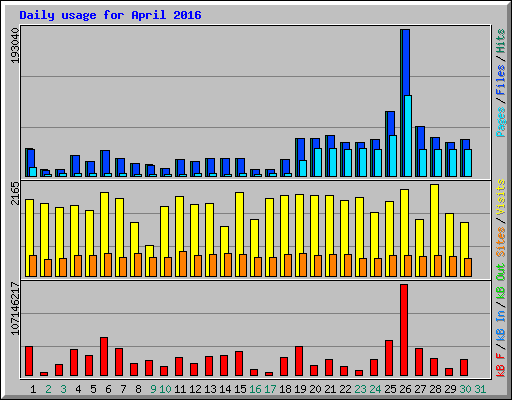Click the tiny red kB bar for day 17
This screenshot has height=400, width=512.
(x=269, y=374)
